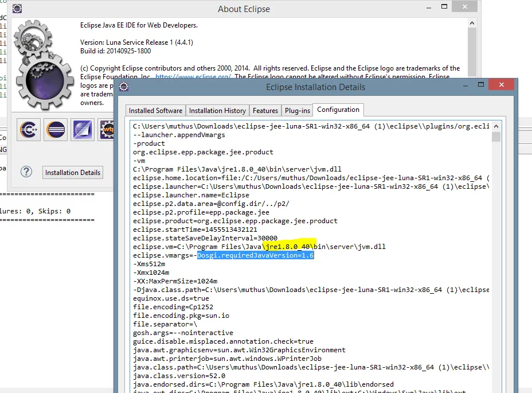Click 'Eclipse Java EE IDE for Web Developers.' text

(x=139, y=25)
